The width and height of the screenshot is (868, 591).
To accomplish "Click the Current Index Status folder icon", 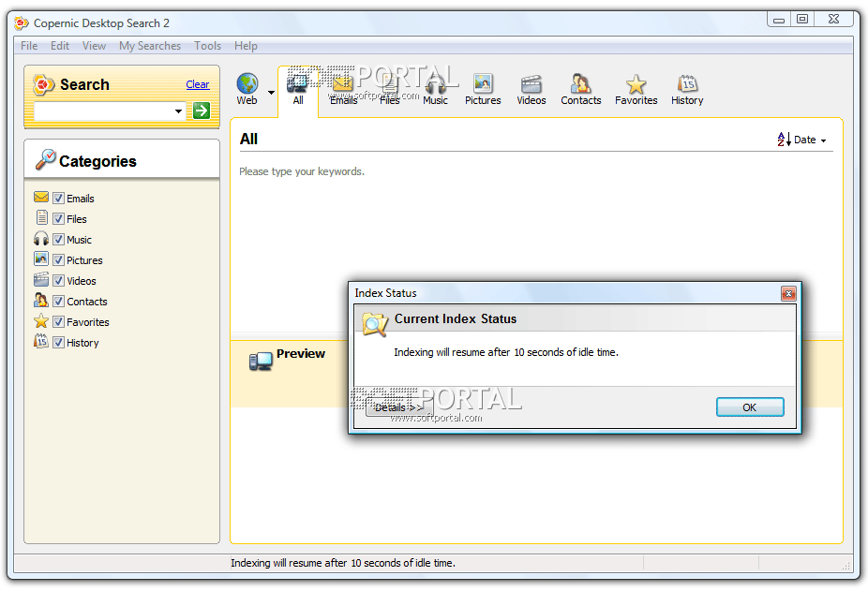I will (375, 324).
